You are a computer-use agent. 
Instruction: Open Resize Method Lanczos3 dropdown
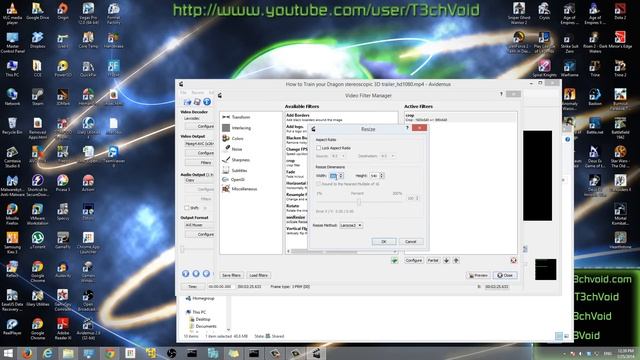coord(351,225)
